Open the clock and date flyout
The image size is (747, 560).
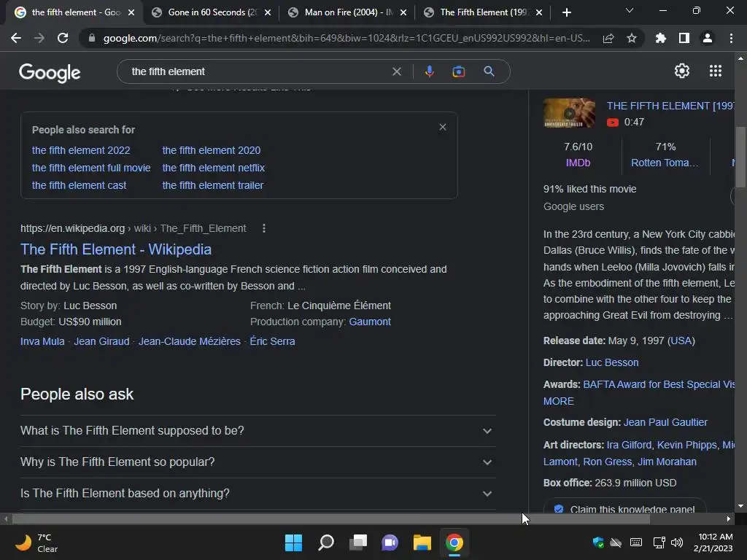(713, 542)
